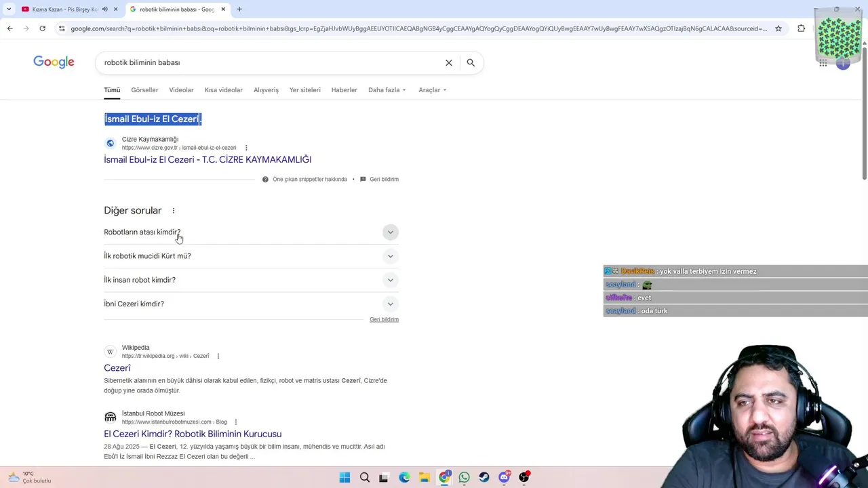Open the Windows Start menu

[x=344, y=477]
